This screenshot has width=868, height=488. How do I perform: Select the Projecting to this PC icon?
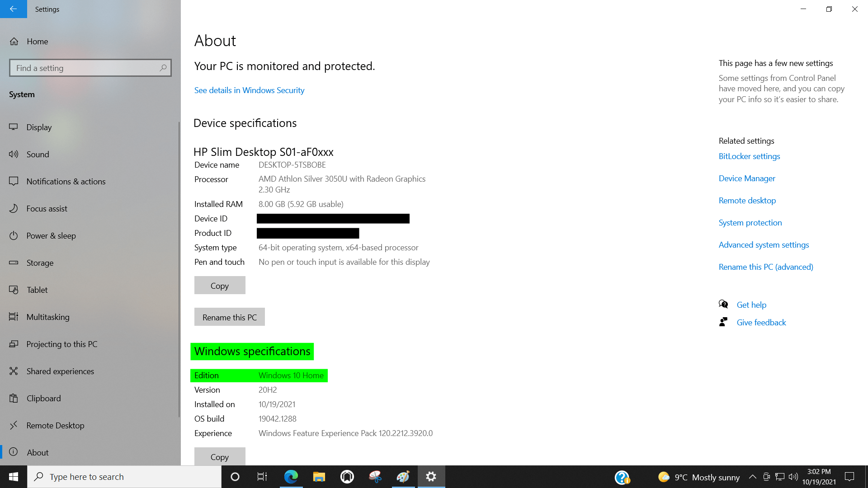14,344
